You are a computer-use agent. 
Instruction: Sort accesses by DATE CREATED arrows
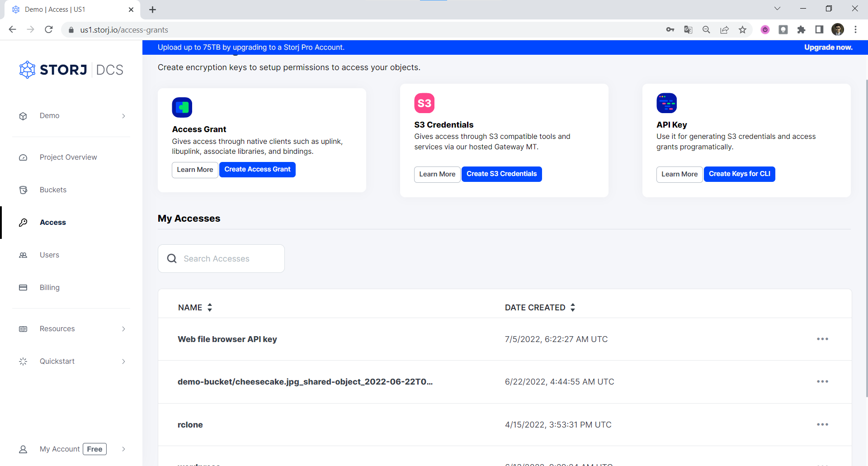[x=573, y=308]
